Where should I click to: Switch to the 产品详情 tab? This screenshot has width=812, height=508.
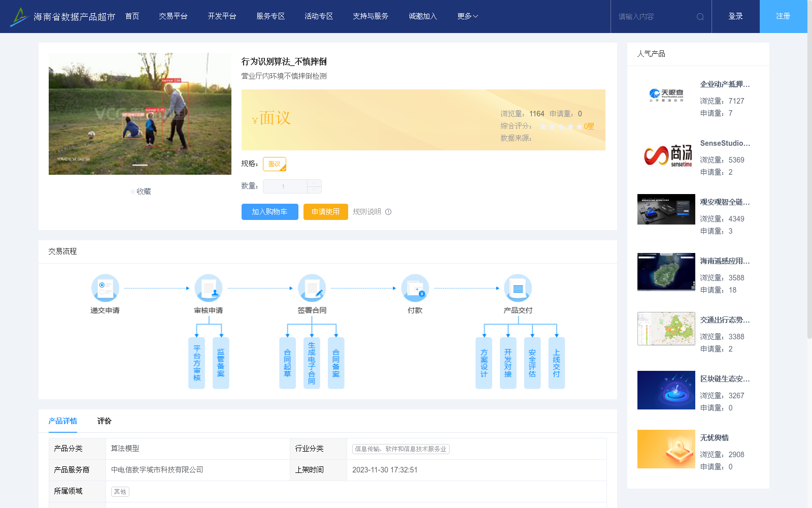click(x=63, y=421)
